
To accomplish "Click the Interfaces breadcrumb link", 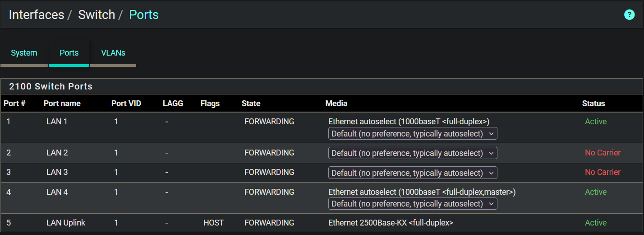I will tap(37, 14).
